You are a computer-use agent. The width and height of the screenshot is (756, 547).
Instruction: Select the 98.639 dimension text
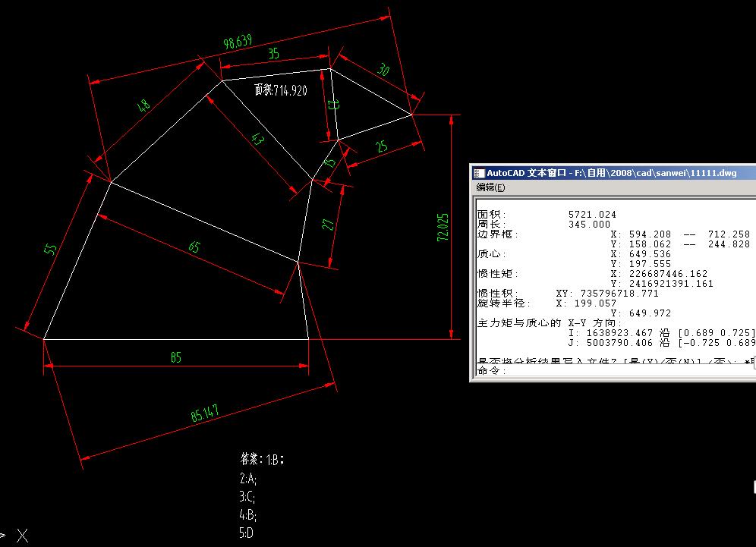coord(238,42)
